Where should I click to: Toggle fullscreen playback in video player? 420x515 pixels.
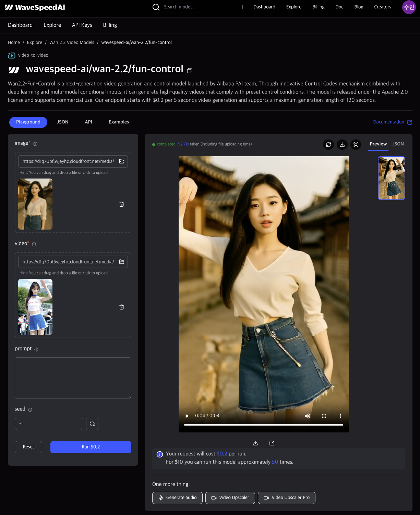click(x=324, y=416)
